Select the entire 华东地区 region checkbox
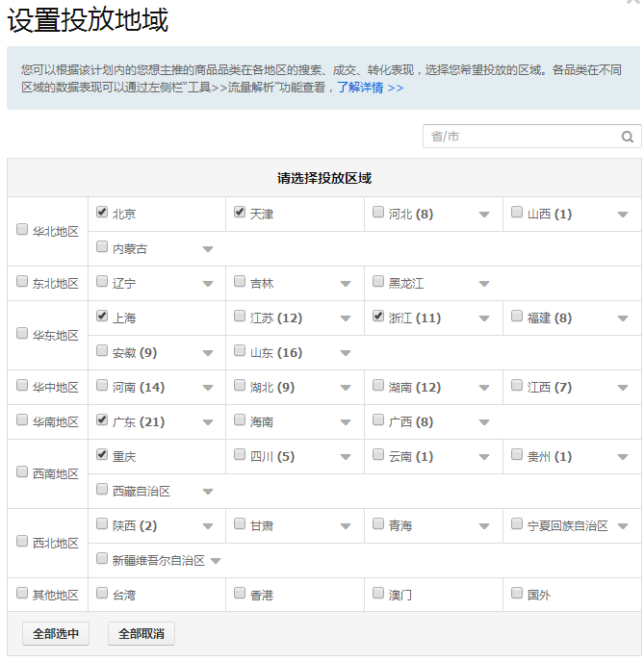The height and width of the screenshot is (661, 644). 22,334
